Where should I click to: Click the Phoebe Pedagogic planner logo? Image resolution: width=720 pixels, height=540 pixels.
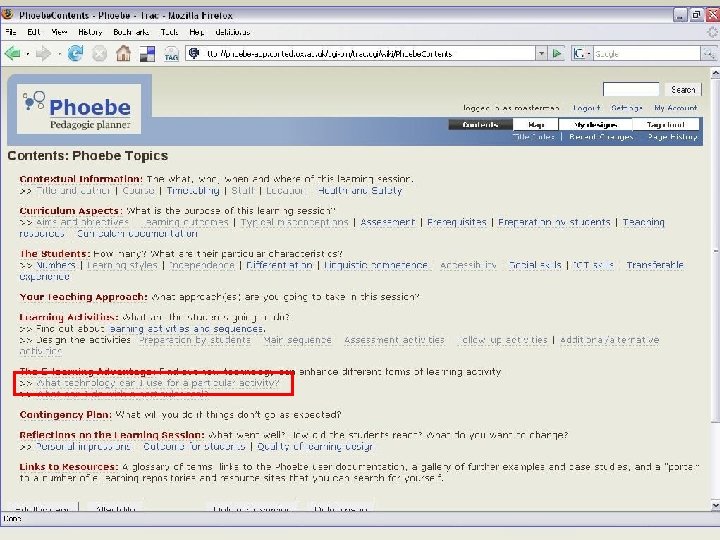pos(79,109)
